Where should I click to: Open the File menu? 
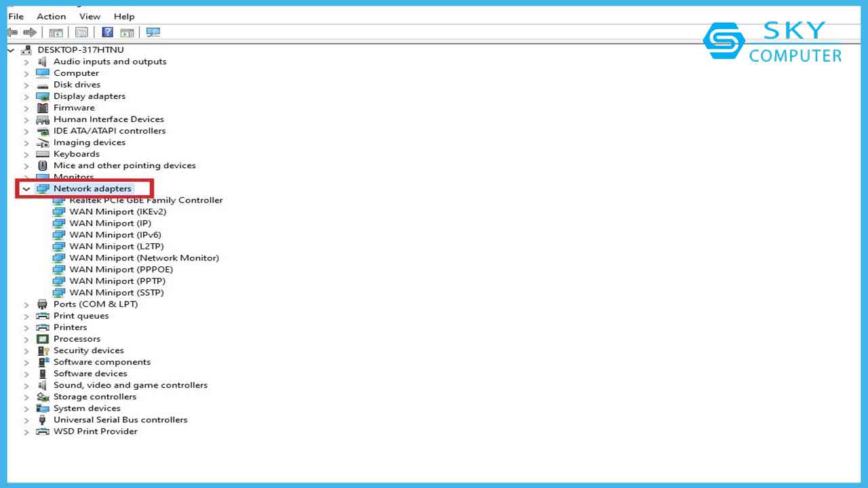click(16, 16)
